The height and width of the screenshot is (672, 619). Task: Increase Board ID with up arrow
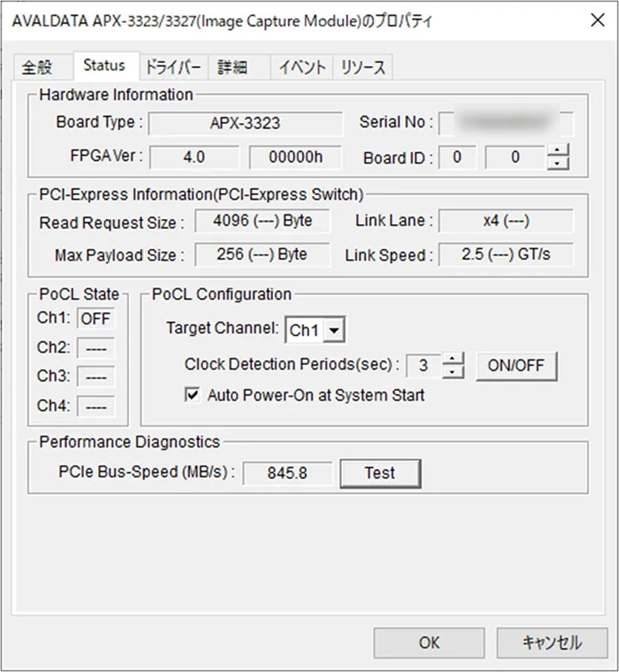558,150
